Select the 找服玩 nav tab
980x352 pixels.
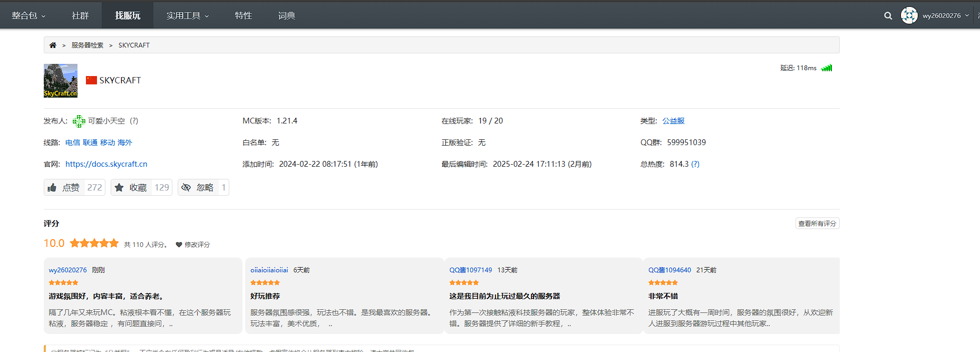tap(128, 16)
